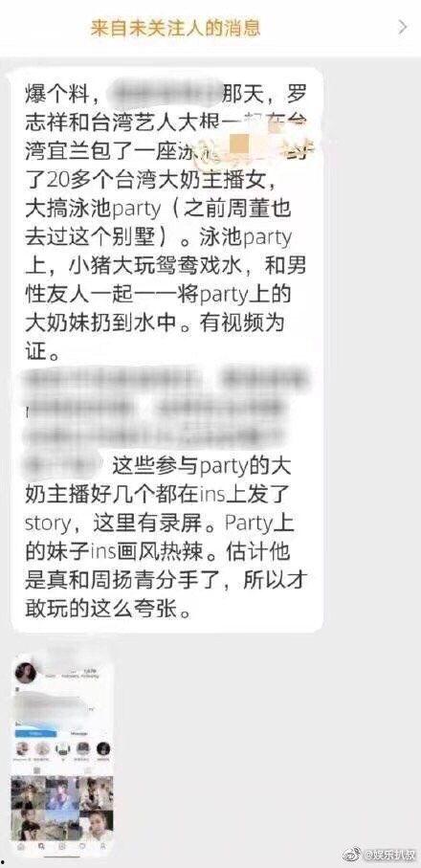This screenshot has width=421, height=868.
Task: Open the round profile avatar picture
Action: pos(26,673)
